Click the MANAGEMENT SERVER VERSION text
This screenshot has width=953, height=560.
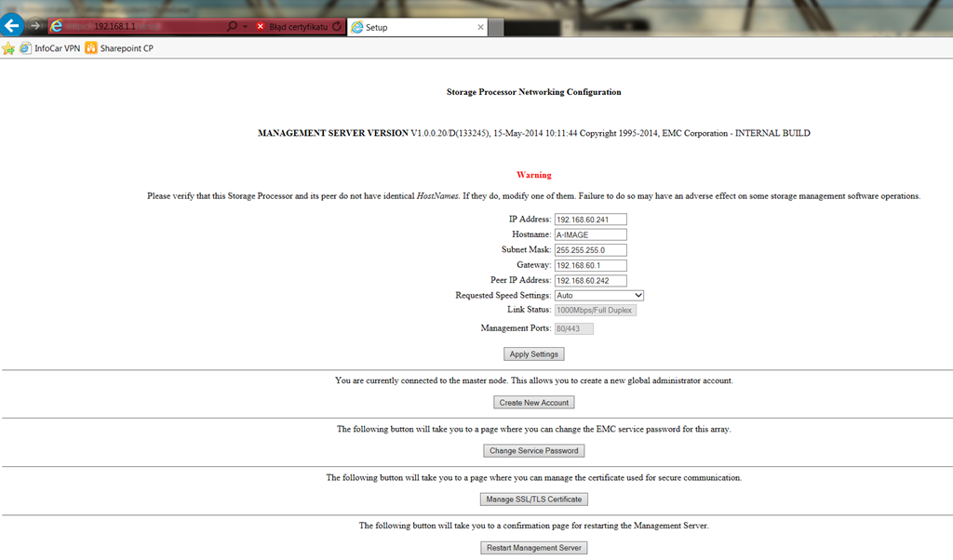pyautogui.click(x=333, y=133)
